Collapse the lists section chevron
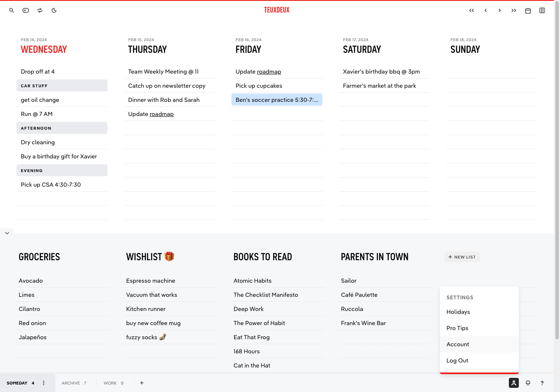The width and height of the screenshot is (560, 392). [x=7, y=233]
